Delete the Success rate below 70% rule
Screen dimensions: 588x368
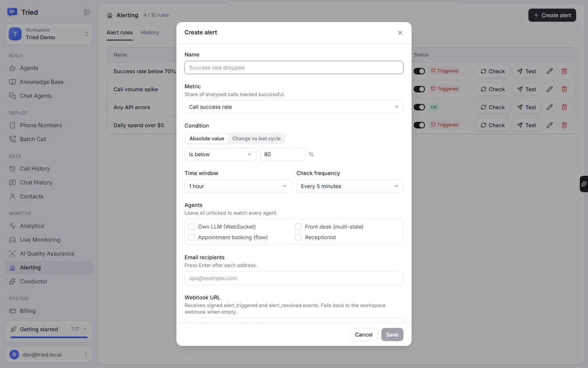(564, 71)
